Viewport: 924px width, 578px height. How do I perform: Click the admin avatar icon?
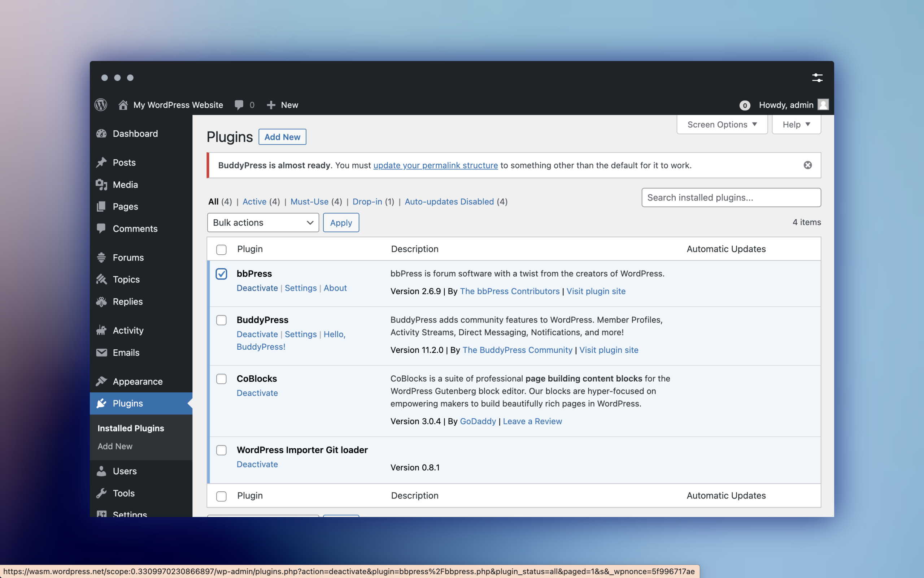pos(823,104)
